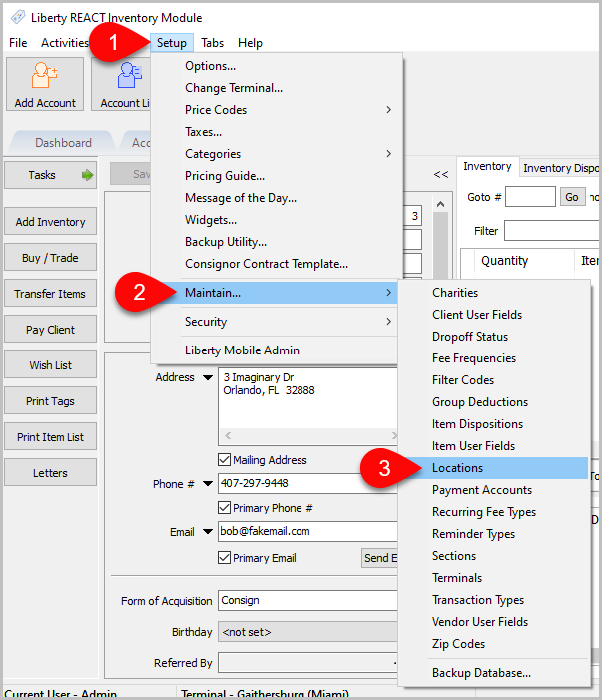The height and width of the screenshot is (700, 602).
Task: Open the Activities menu
Action: pyautogui.click(x=65, y=43)
